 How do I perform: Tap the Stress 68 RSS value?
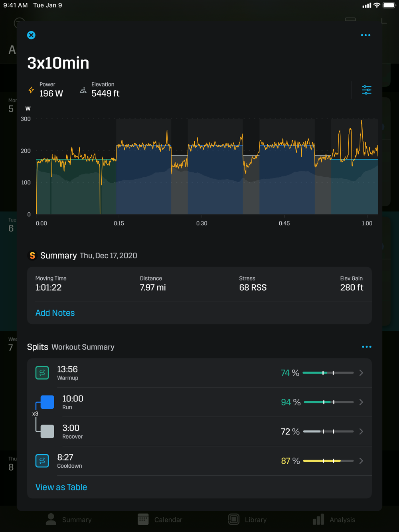pyautogui.click(x=253, y=287)
